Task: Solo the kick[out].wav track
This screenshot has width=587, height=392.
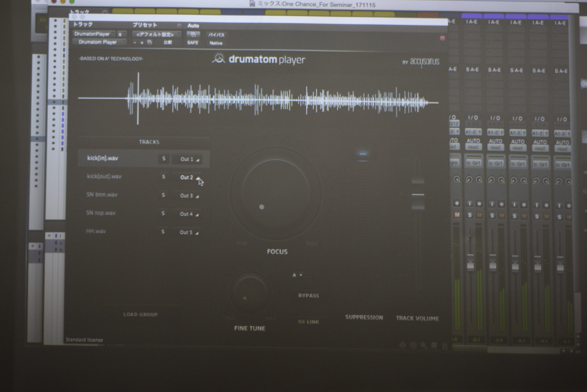Action: coord(164,177)
